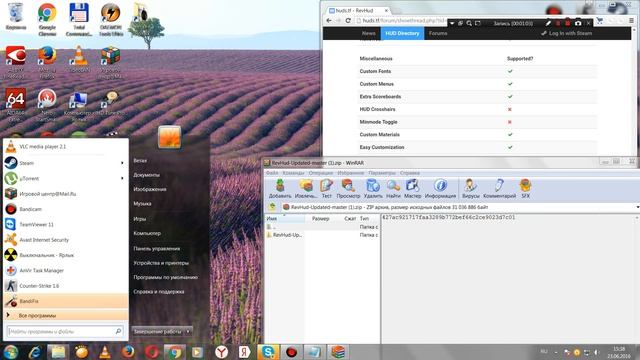Open Chrome hamburger menu
The width and height of the screenshot is (640, 360).
(x=631, y=20)
